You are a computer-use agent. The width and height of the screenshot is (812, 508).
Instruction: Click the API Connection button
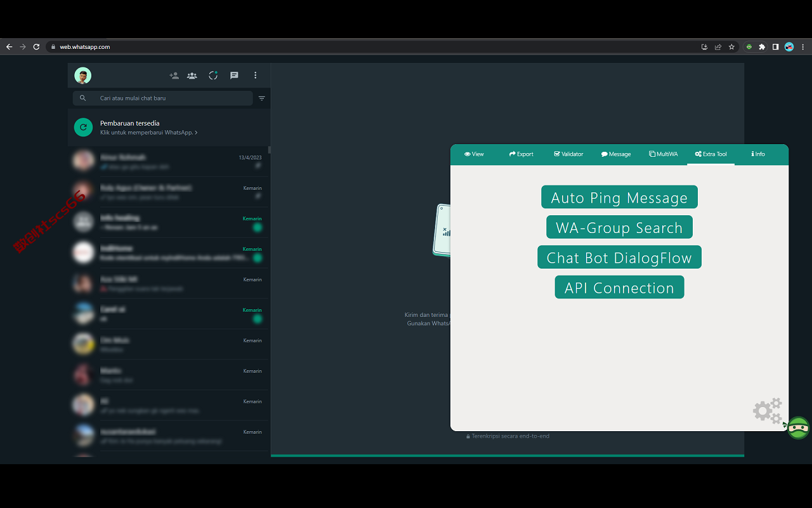click(619, 287)
